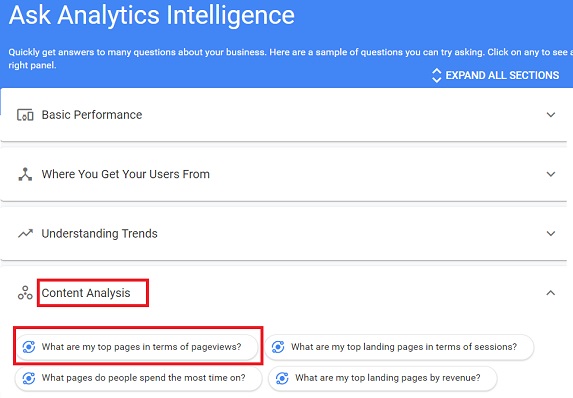The width and height of the screenshot is (573, 398).
Task: Collapse the Content Analysis section chevron
Action: click(551, 293)
